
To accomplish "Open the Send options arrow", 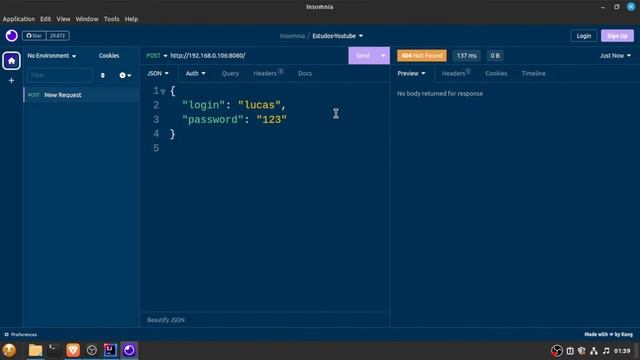I will [383, 56].
